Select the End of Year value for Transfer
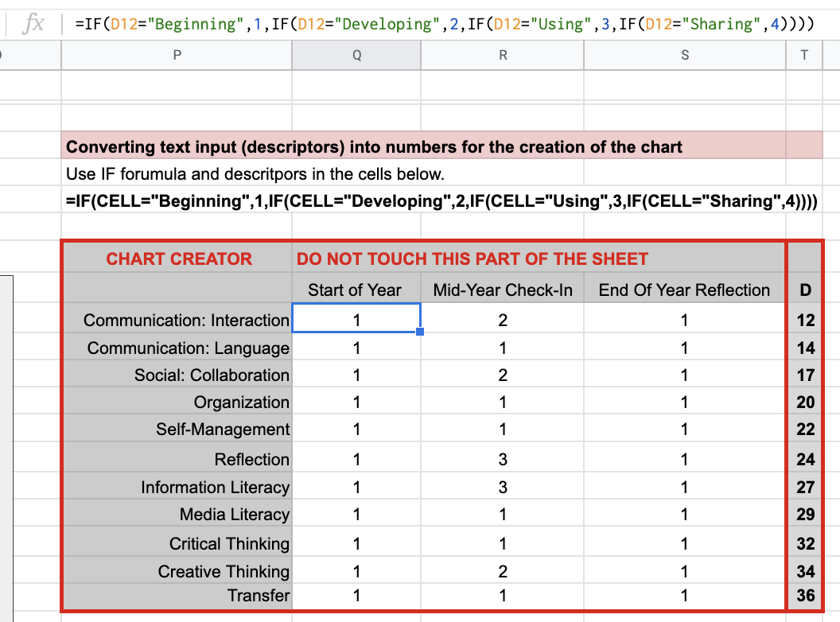This screenshot has width=840, height=622. point(684,596)
